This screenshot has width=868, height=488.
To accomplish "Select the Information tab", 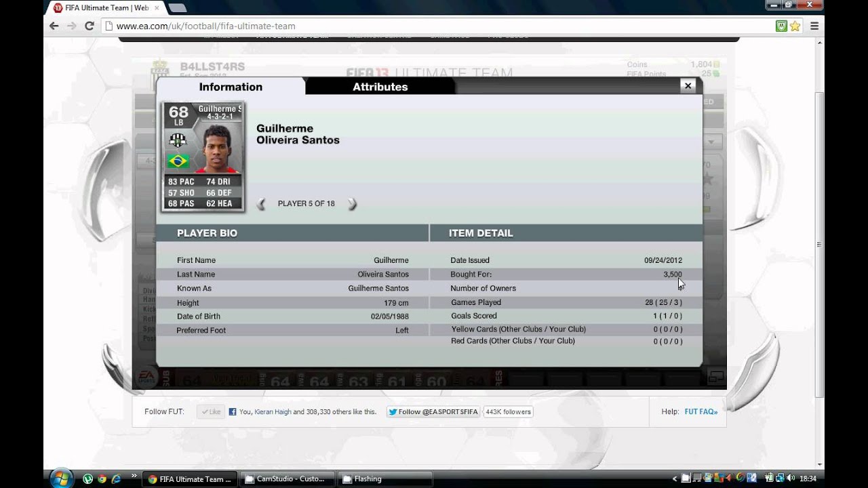I will click(x=231, y=87).
